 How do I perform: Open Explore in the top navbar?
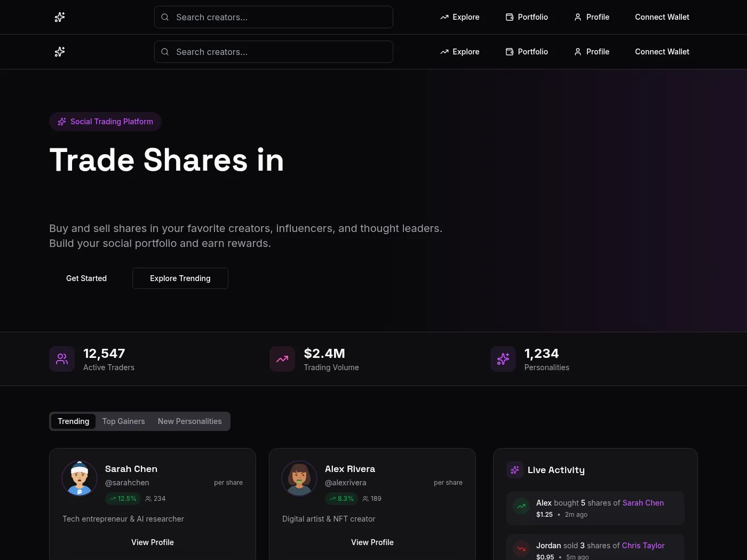(x=460, y=17)
